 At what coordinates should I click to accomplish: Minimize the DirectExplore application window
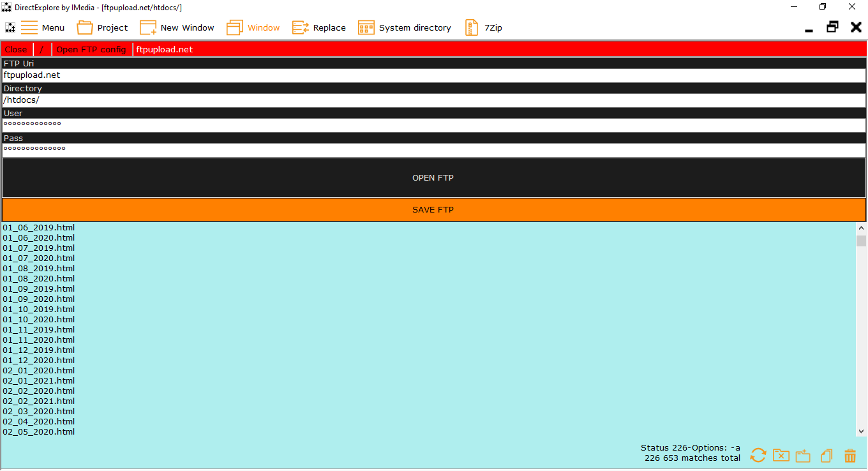pos(794,7)
